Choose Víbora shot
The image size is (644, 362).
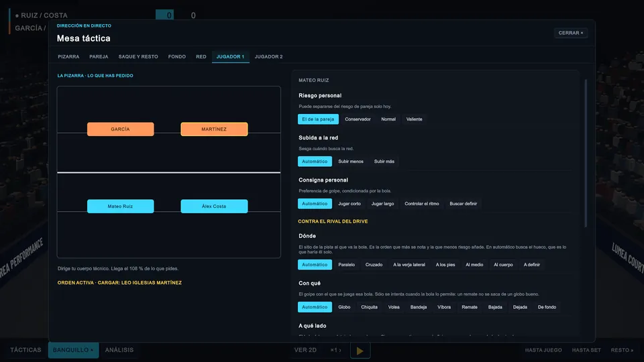click(444, 307)
